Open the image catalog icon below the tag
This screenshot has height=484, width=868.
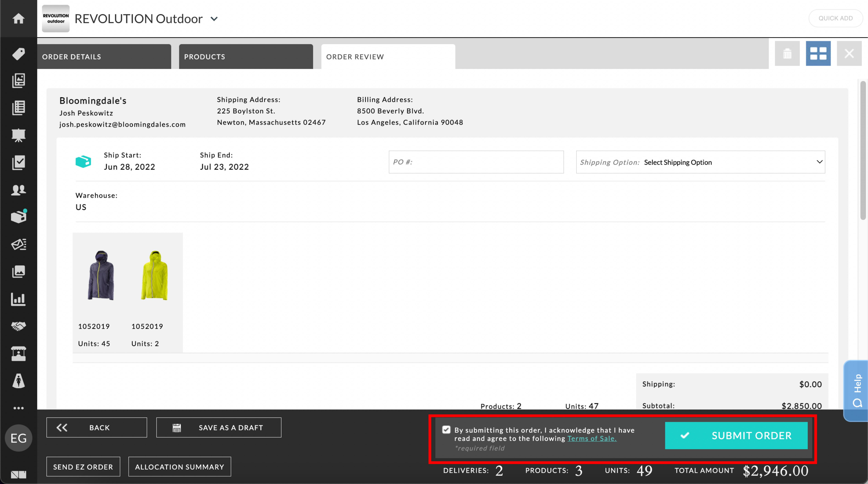coord(19,81)
